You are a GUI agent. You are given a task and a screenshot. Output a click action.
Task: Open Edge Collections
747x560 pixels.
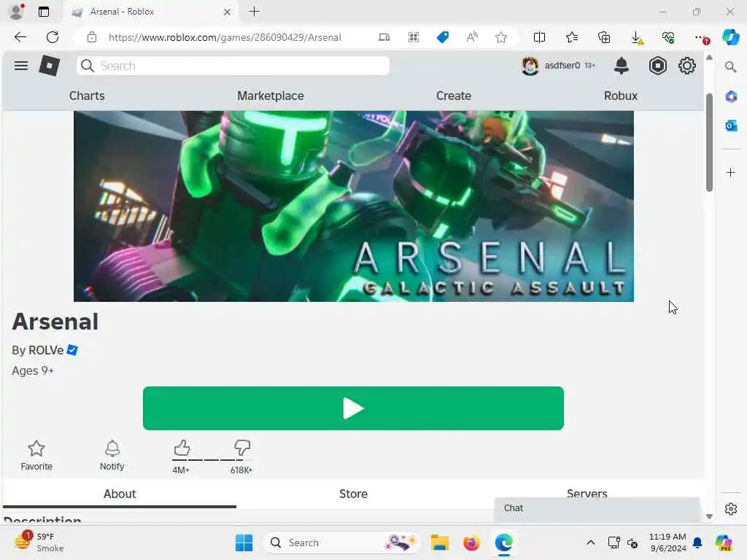coord(603,37)
